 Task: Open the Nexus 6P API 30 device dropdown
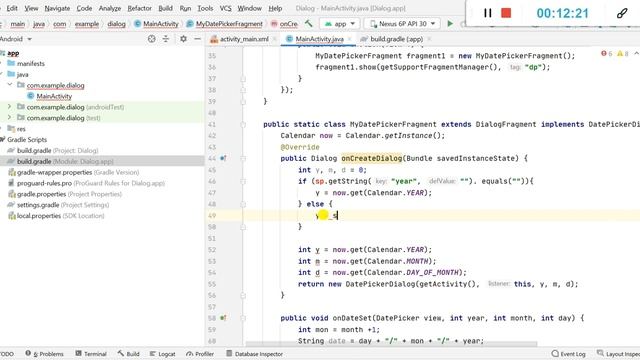(402, 24)
